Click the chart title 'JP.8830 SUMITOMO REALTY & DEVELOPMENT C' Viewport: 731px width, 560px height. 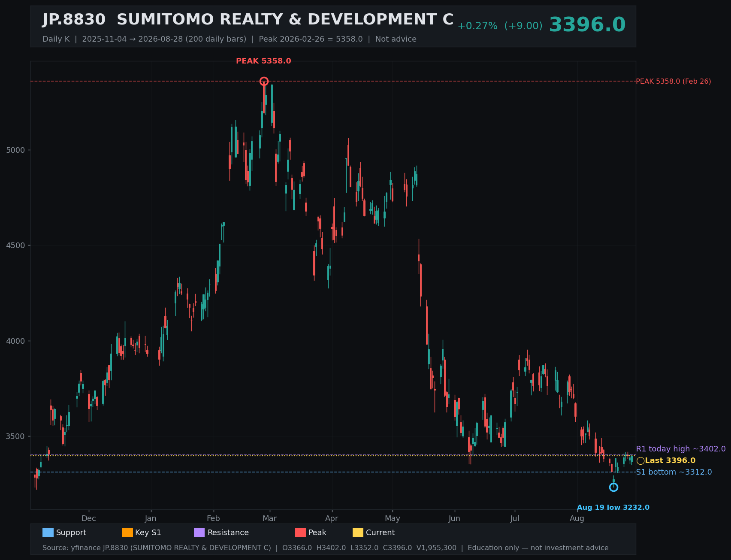click(248, 20)
